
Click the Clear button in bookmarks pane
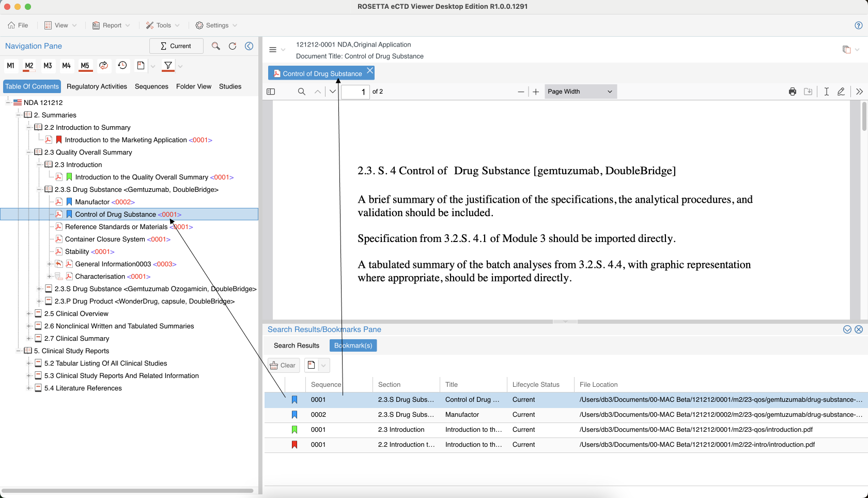283,365
